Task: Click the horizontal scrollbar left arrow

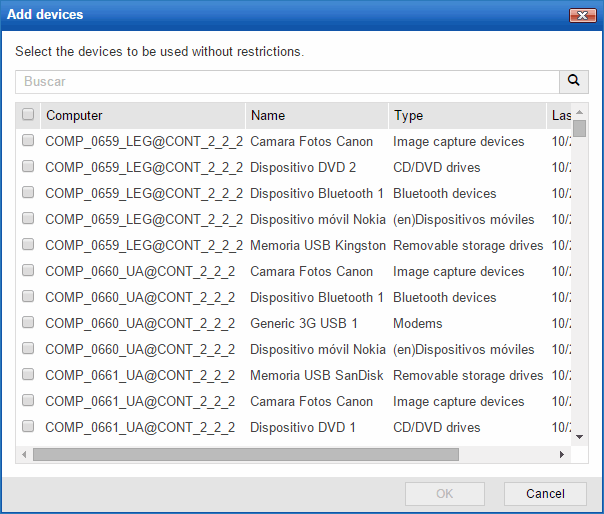Action: click(x=23, y=454)
